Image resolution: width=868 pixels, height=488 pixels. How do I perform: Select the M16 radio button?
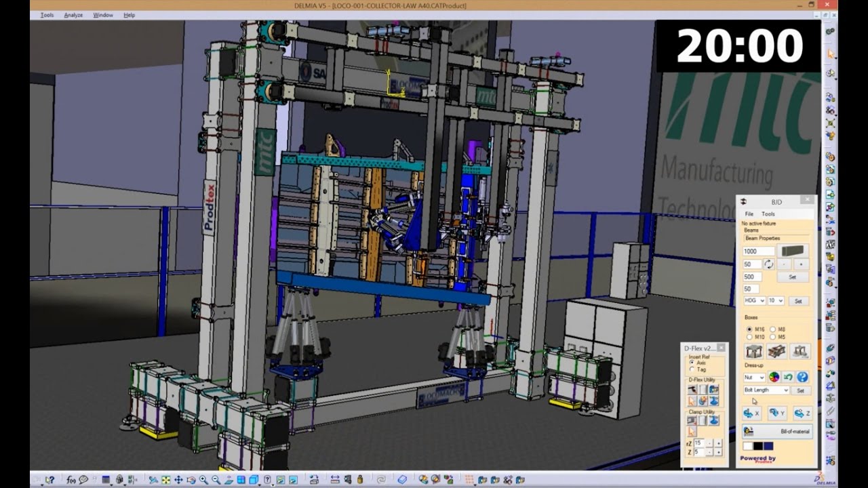click(749, 329)
